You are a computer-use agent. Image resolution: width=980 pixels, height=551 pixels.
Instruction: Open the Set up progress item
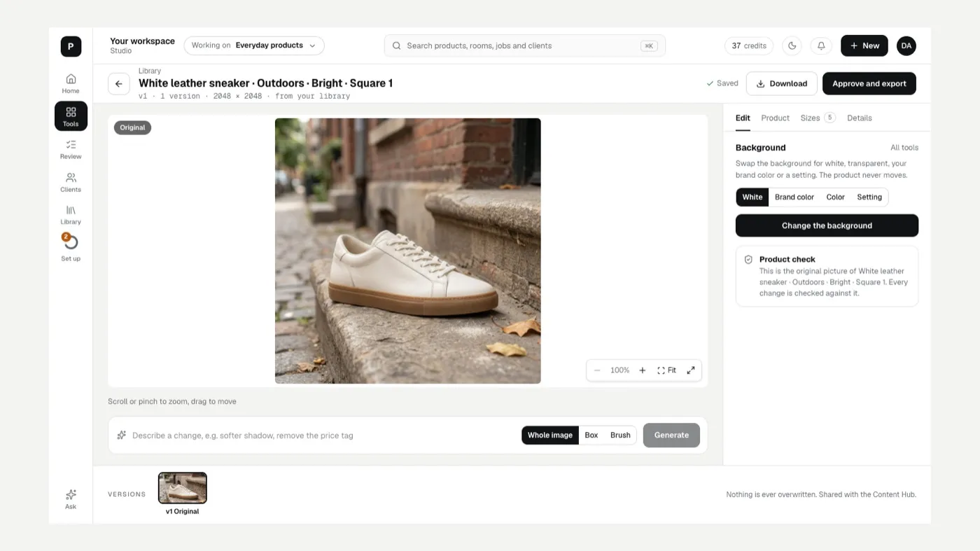point(71,248)
